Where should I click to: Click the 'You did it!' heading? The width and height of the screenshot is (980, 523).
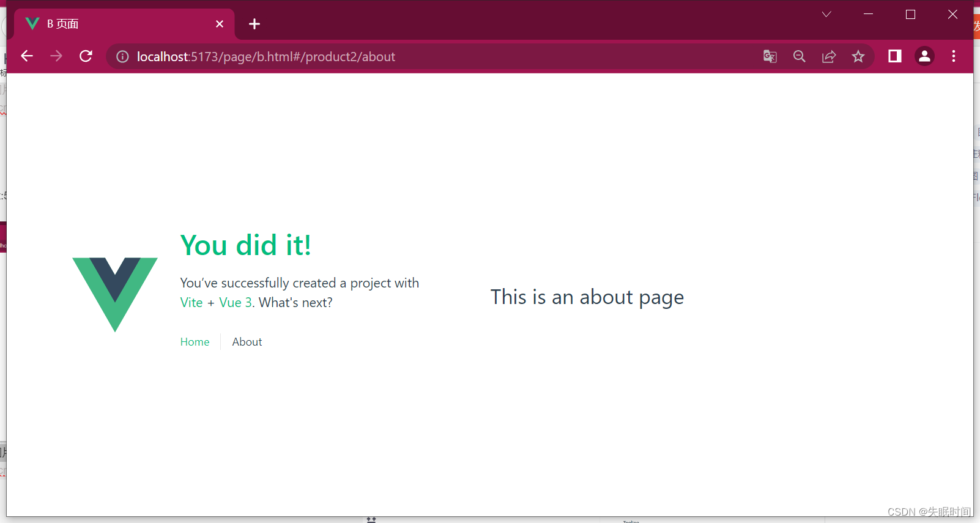[245, 245]
